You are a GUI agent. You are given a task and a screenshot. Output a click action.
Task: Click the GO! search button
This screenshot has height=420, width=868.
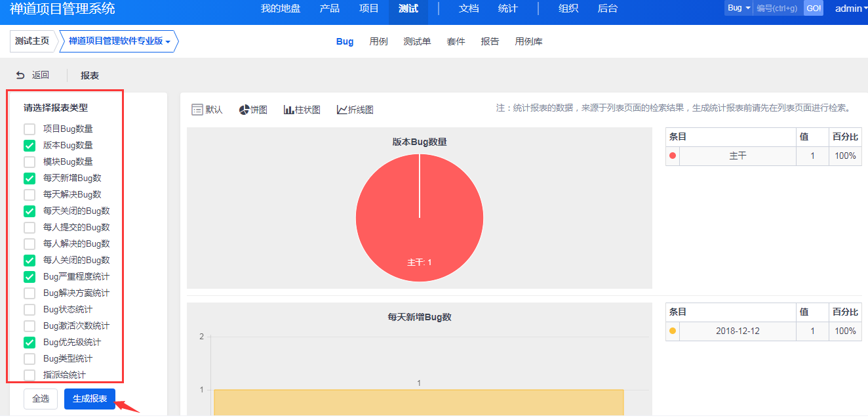[x=814, y=8]
